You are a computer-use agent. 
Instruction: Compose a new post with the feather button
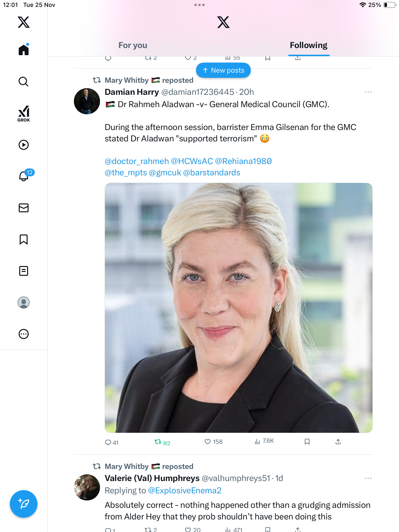[24, 504]
